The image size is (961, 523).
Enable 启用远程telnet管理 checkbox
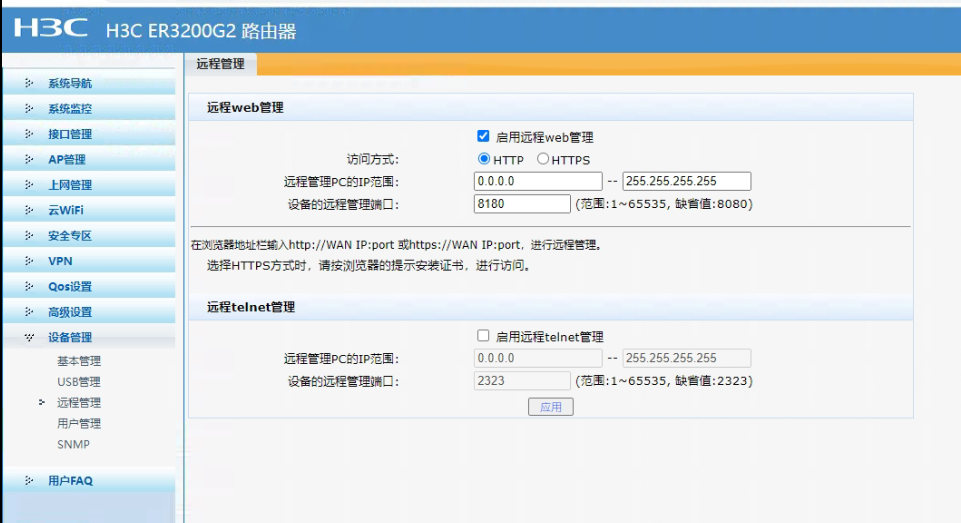tap(483, 335)
